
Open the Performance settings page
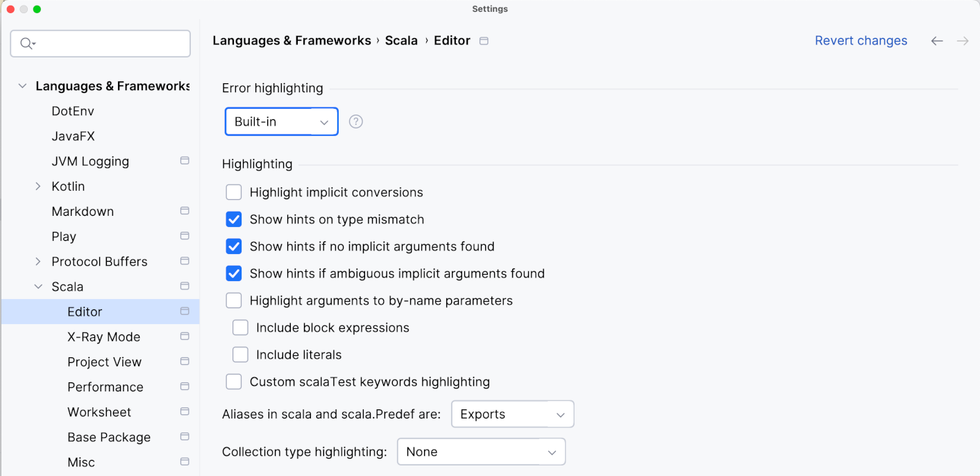click(105, 387)
